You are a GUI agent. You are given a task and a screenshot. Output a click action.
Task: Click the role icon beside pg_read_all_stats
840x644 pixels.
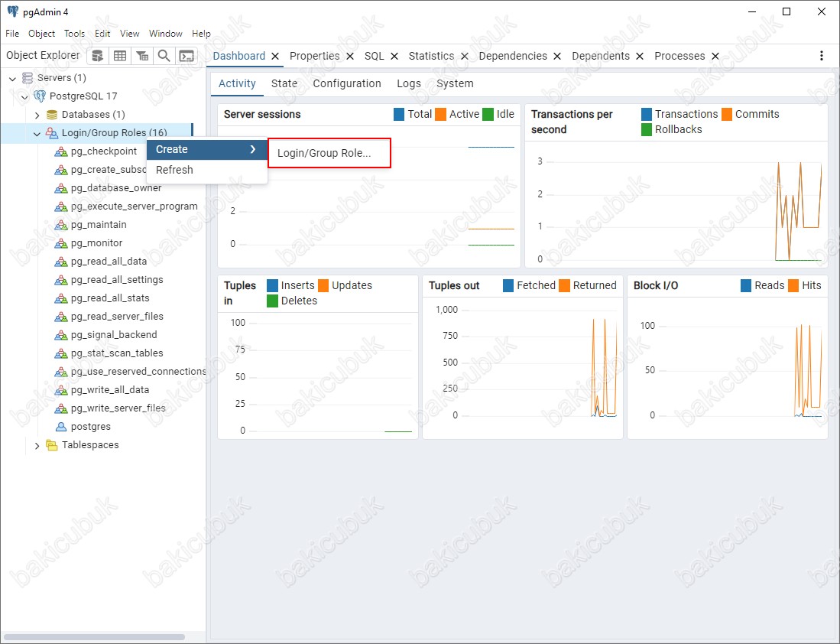click(x=61, y=298)
